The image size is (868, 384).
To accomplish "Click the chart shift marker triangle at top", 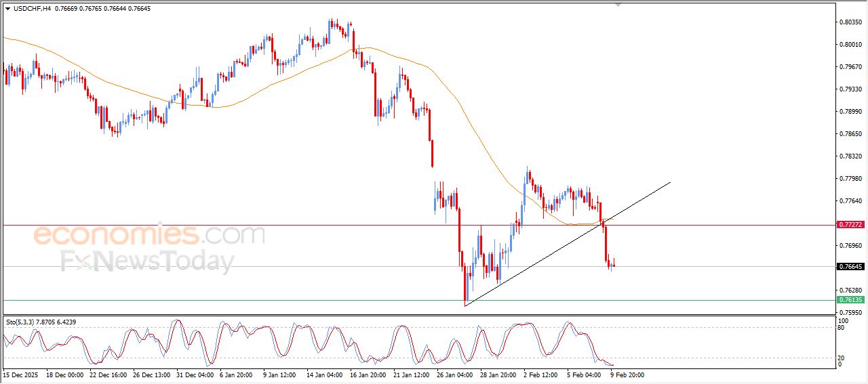I will tap(618, 5).
